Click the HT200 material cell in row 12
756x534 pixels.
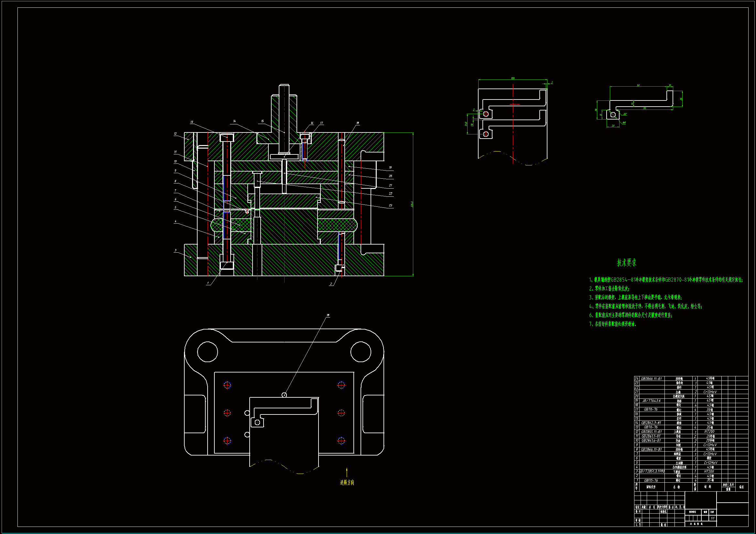[x=709, y=432]
